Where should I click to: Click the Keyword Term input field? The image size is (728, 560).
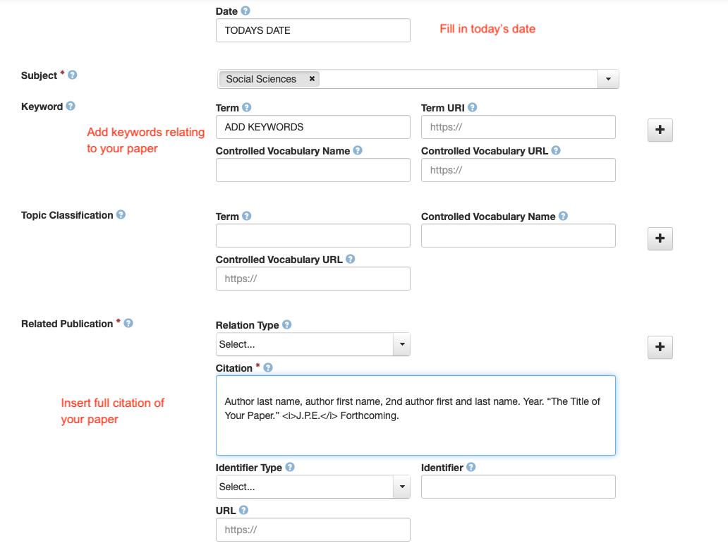[313, 127]
